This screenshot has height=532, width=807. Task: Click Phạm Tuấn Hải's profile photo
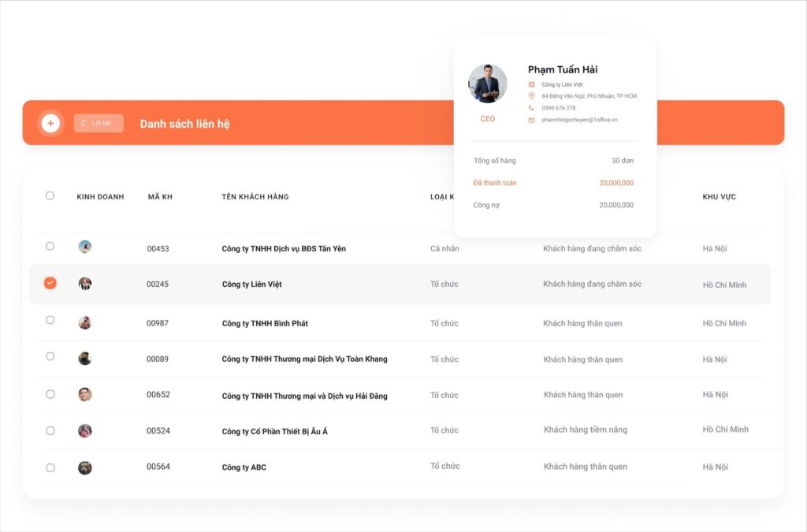(x=487, y=84)
